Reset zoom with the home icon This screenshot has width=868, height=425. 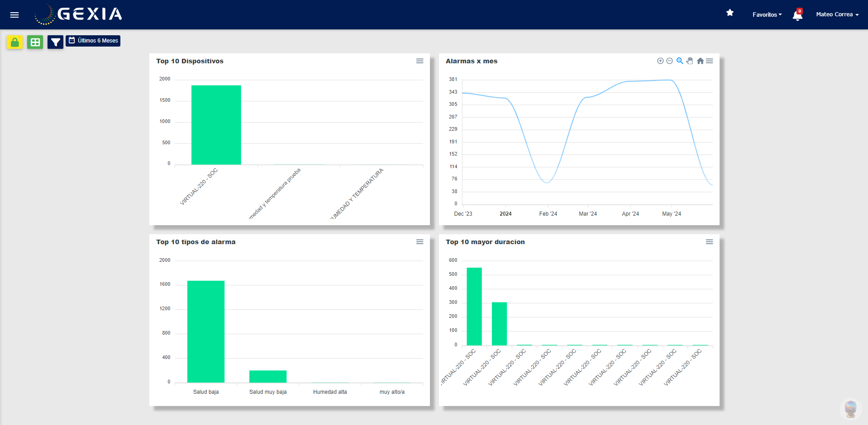tap(700, 61)
